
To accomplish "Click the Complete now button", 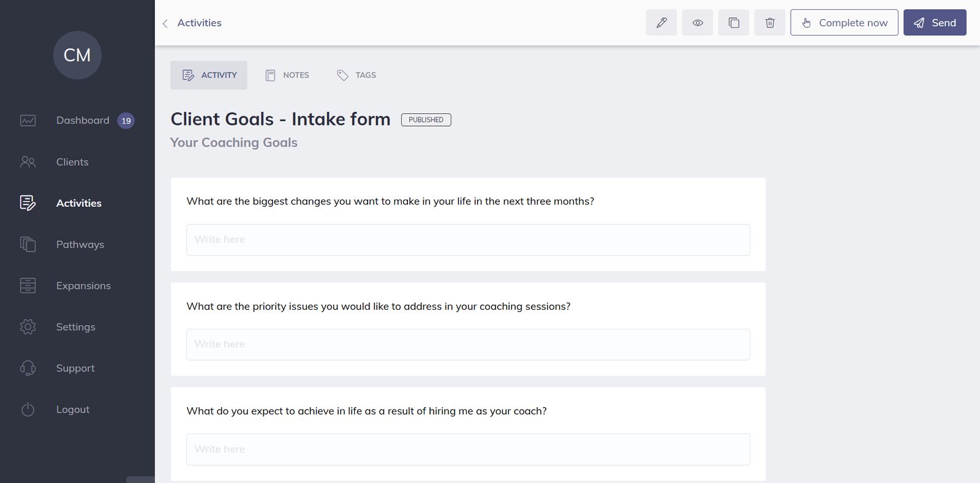I will click(x=844, y=23).
